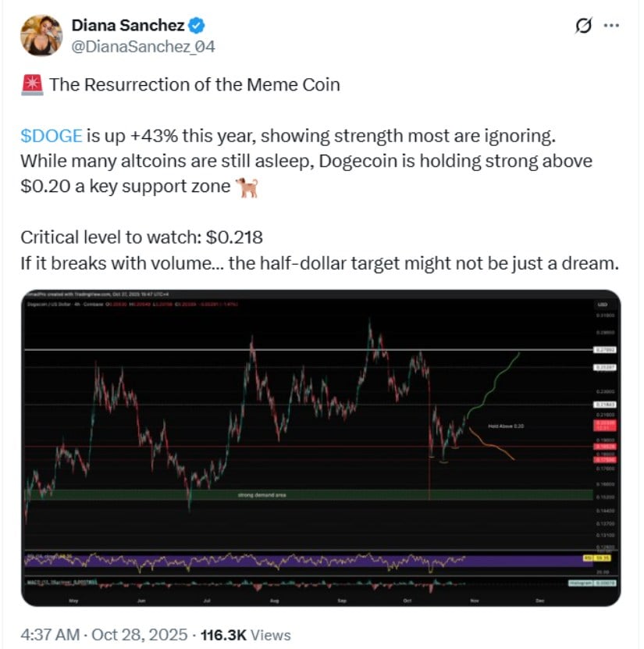Click the blue verified badge
Viewport: 644px width, 649px height.
pos(198,26)
